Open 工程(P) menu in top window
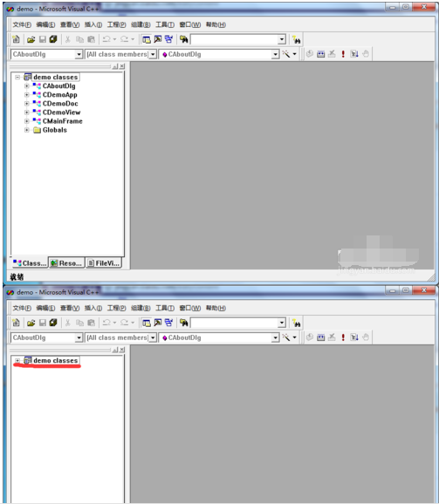 coord(116,24)
